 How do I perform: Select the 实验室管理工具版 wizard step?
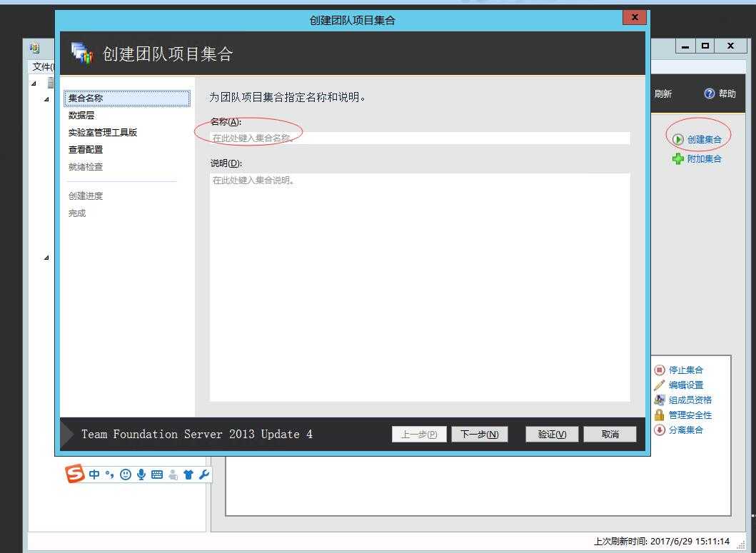tap(103, 132)
